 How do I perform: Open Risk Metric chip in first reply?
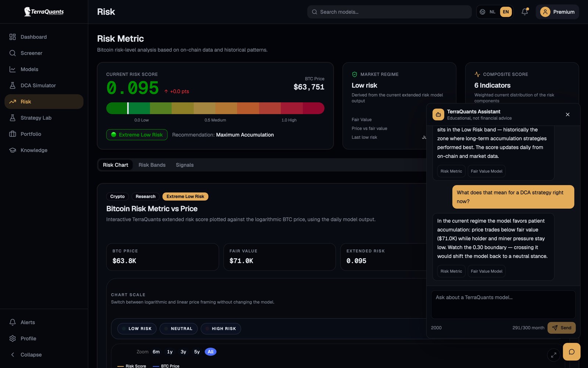pyautogui.click(x=451, y=171)
